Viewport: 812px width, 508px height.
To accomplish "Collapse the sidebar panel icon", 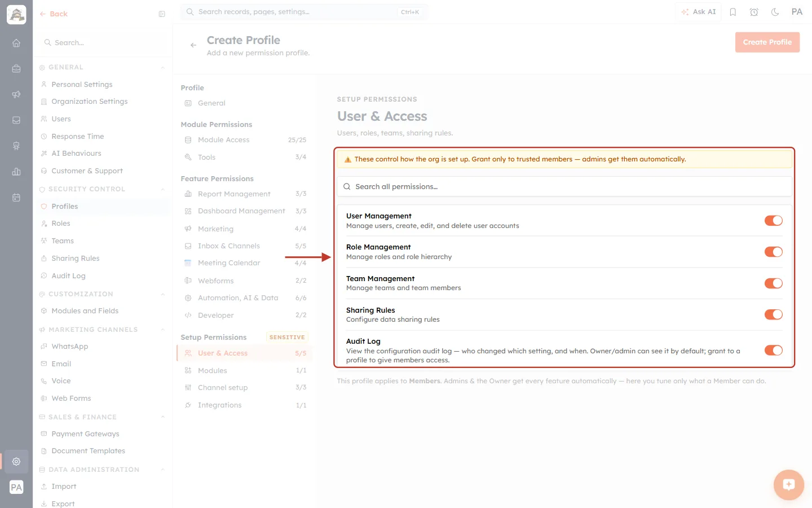I will pos(162,14).
